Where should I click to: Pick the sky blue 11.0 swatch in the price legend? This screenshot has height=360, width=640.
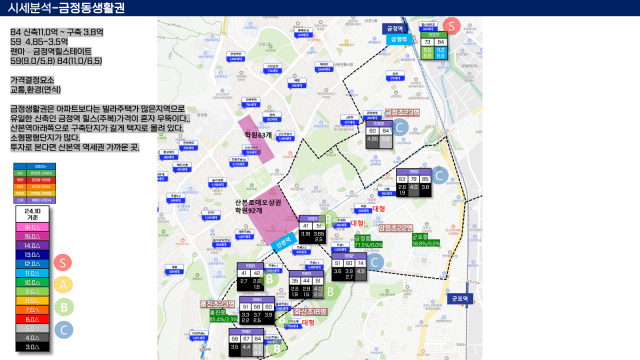pyautogui.click(x=32, y=273)
